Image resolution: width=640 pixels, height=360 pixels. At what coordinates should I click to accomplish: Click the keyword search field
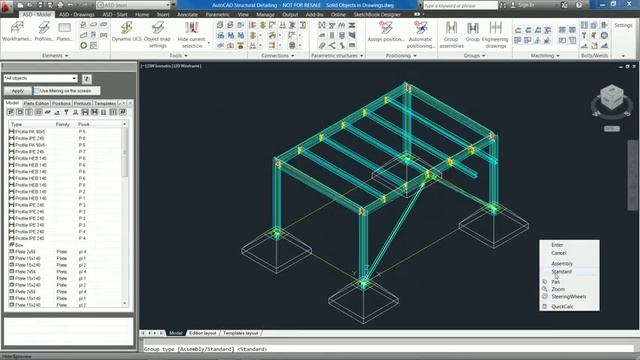click(x=460, y=5)
